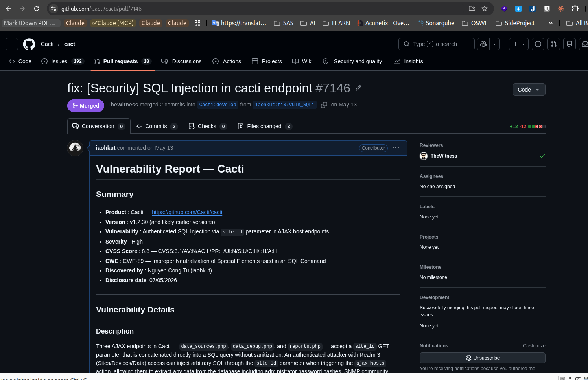Edit the pull request title with the pencil icon
588x380 pixels.
click(x=358, y=88)
